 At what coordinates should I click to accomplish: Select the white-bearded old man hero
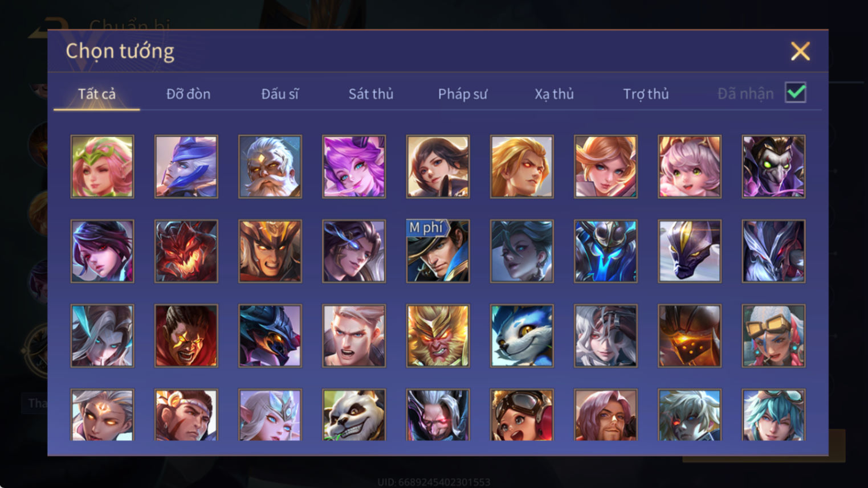click(x=270, y=167)
